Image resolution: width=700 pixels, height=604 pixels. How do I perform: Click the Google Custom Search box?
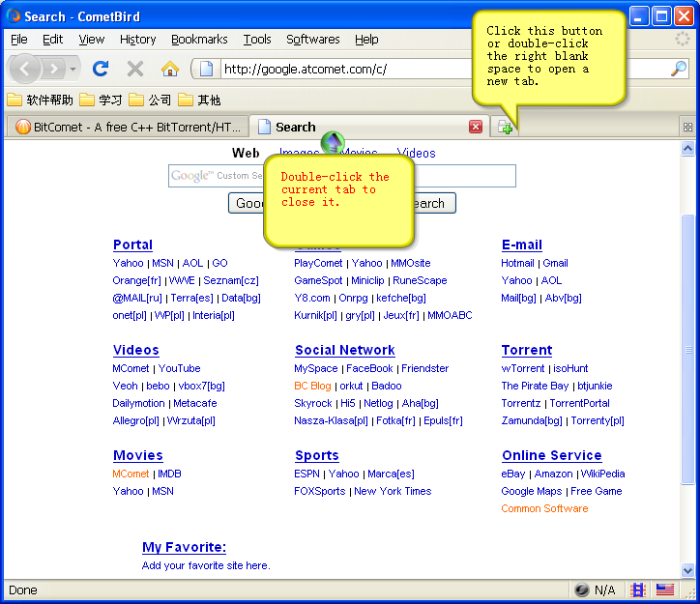point(342,176)
